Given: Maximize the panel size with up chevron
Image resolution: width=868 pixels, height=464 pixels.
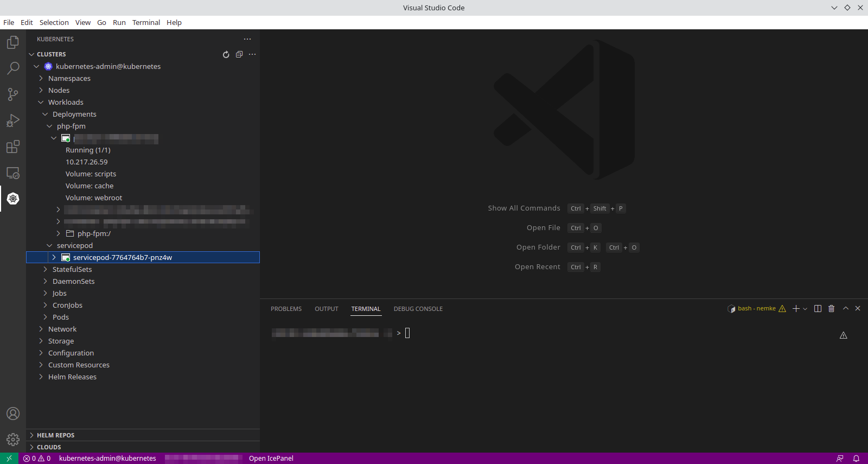Looking at the screenshot, I should pyautogui.click(x=845, y=308).
